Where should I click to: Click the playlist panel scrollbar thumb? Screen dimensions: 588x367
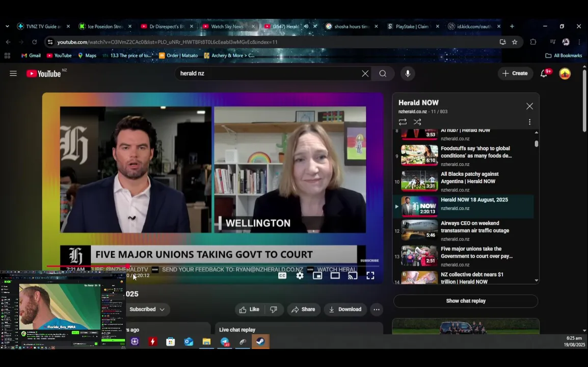pos(536,143)
